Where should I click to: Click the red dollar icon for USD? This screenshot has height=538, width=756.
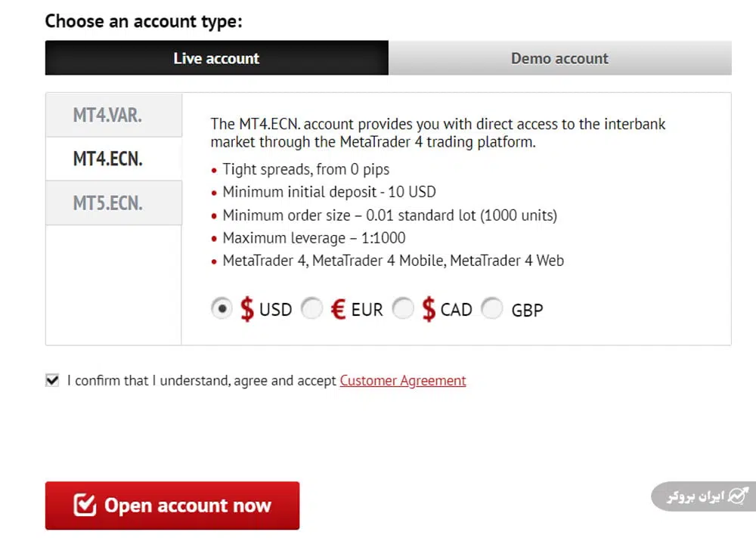point(247,309)
